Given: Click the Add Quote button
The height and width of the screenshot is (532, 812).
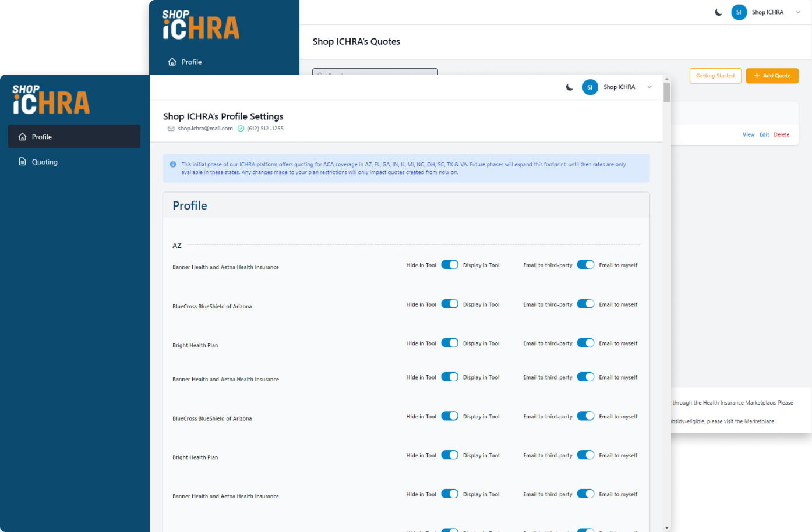Looking at the screenshot, I should [x=772, y=76].
